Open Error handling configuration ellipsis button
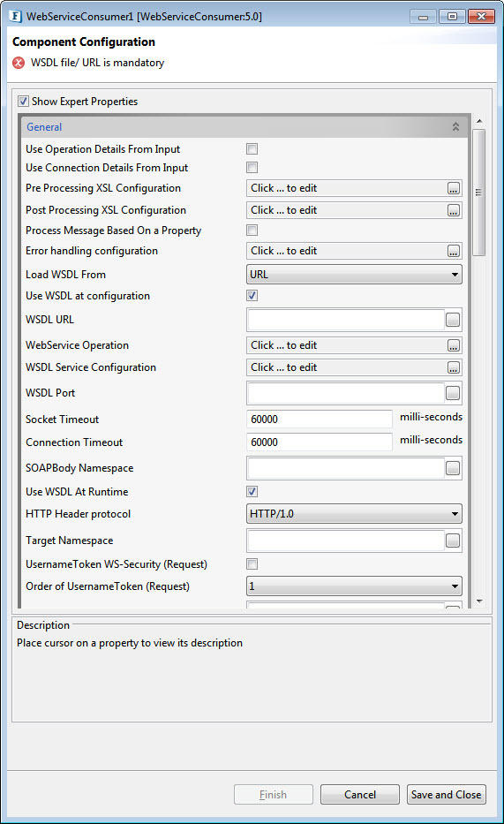Screen dimensions: 504x824 tap(454, 251)
